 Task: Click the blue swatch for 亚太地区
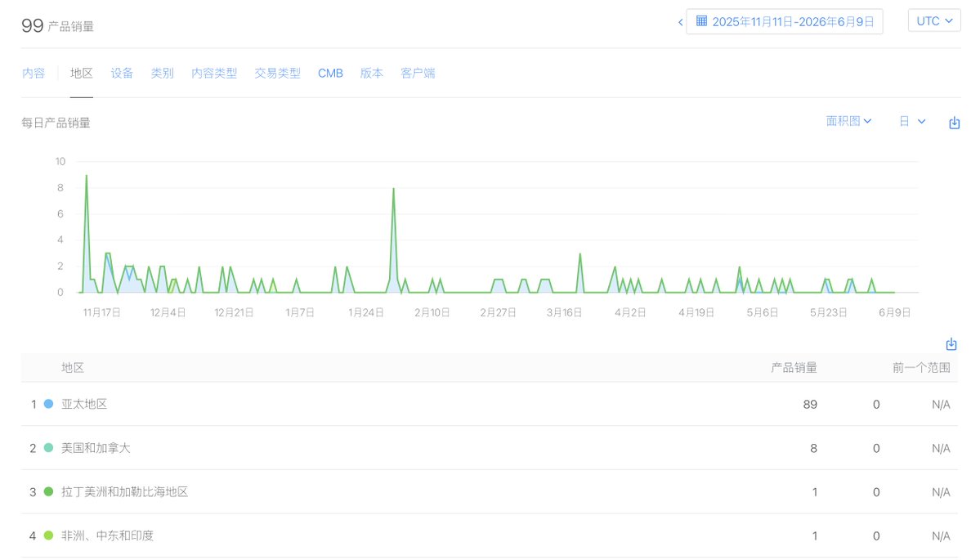tap(48, 405)
